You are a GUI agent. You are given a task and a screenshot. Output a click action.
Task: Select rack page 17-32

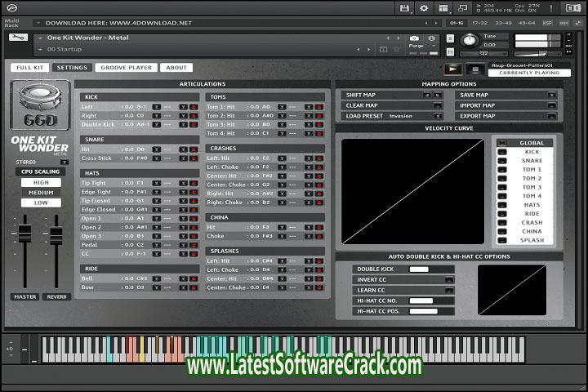click(480, 23)
